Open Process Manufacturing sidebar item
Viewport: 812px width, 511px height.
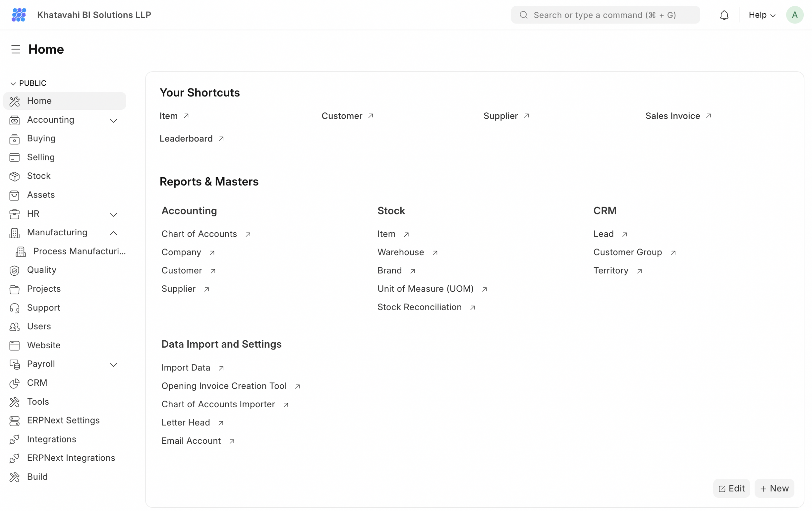tap(79, 251)
